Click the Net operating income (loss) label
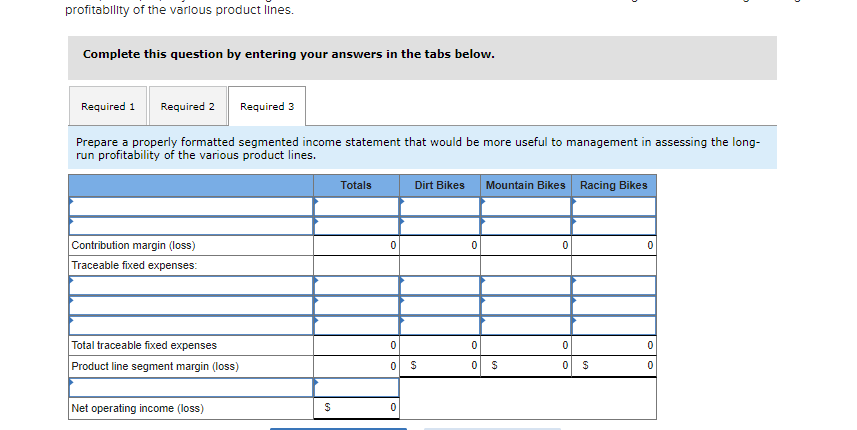857x430 pixels. (x=137, y=408)
